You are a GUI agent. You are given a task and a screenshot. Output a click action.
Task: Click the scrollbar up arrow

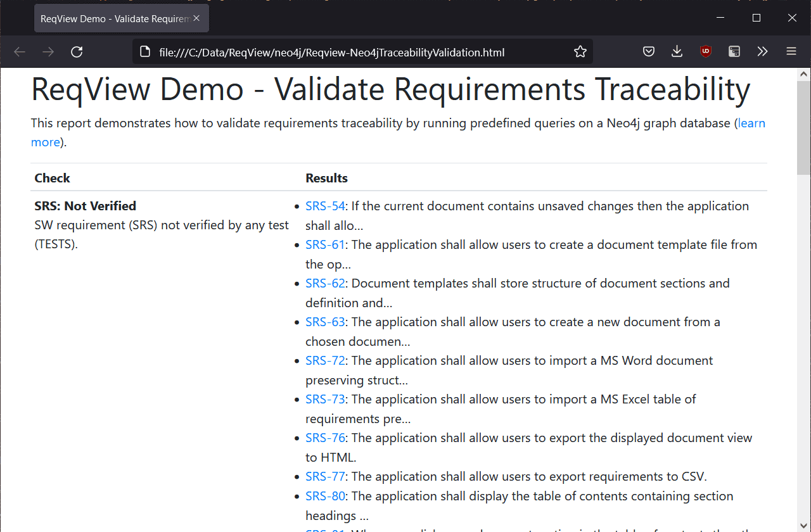pos(803,74)
